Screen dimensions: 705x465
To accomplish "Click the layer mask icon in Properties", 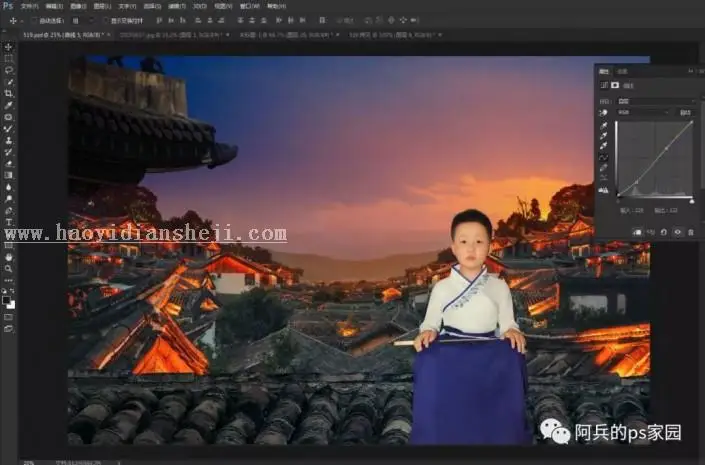I will (615, 85).
